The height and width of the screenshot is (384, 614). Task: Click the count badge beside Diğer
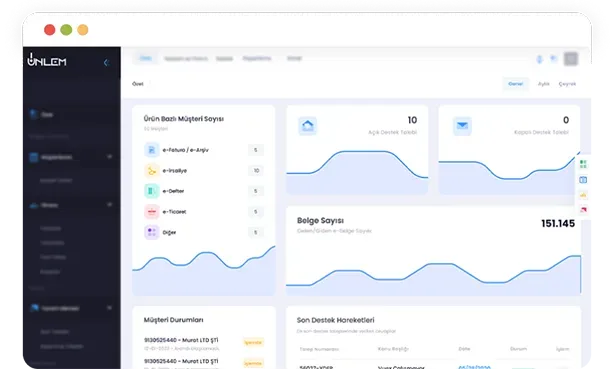point(256,232)
